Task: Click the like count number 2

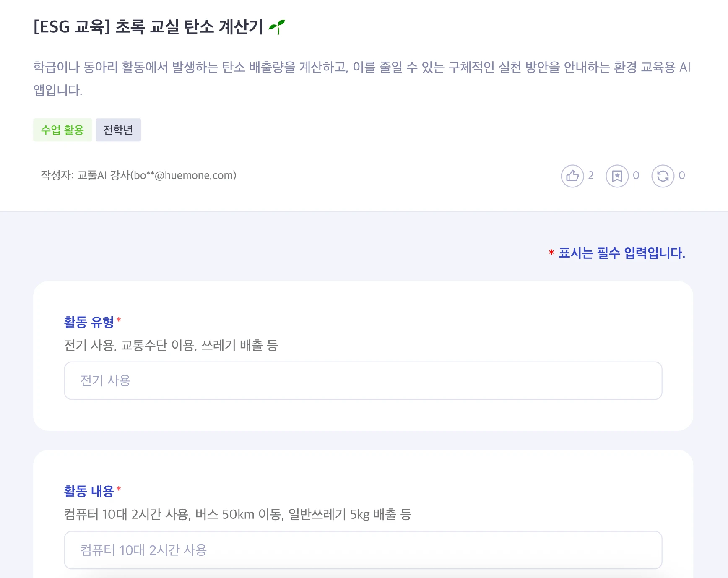Action: (591, 175)
